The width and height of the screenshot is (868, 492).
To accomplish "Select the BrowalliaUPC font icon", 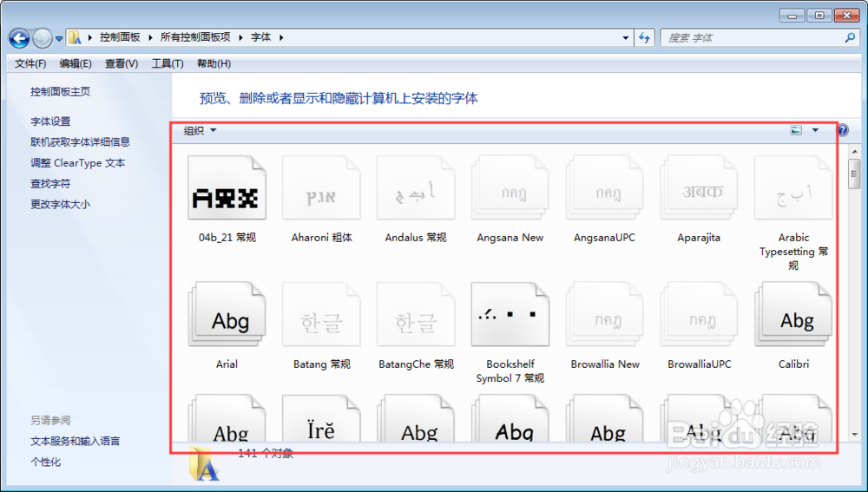I will click(699, 314).
